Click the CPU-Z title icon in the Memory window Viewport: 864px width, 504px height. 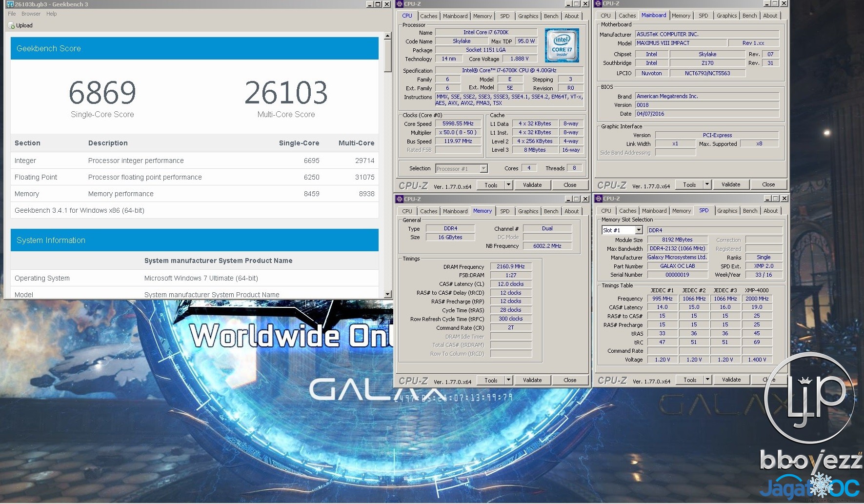pos(400,199)
